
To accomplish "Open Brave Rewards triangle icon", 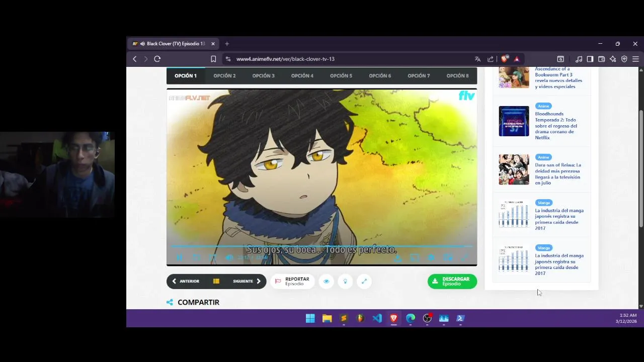I will pos(517,59).
